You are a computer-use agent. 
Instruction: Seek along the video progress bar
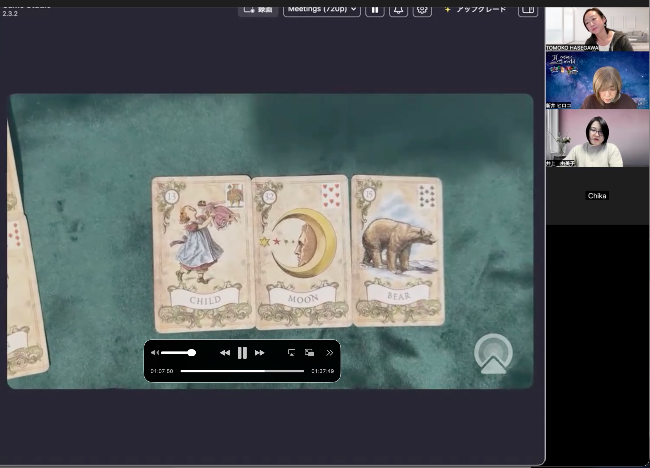tap(242, 371)
